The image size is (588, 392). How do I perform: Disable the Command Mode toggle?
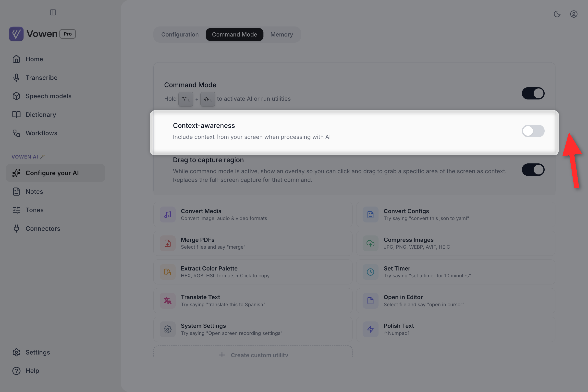(x=533, y=93)
